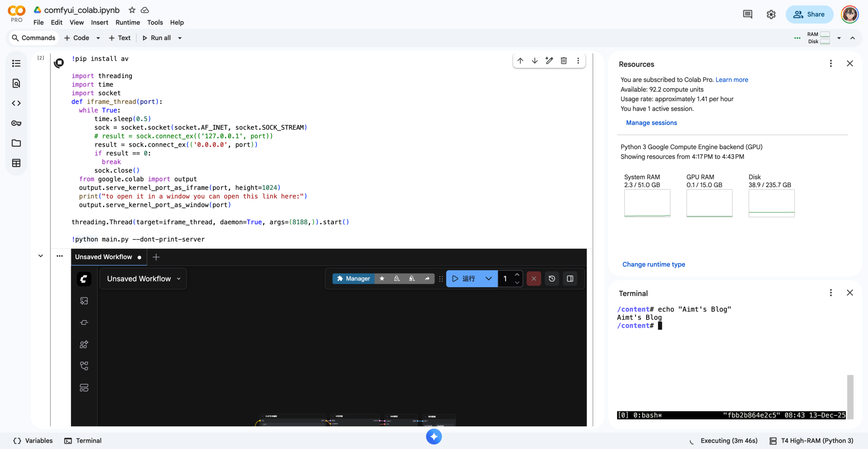
Task: Delete the cell with trash icon
Action: click(564, 61)
